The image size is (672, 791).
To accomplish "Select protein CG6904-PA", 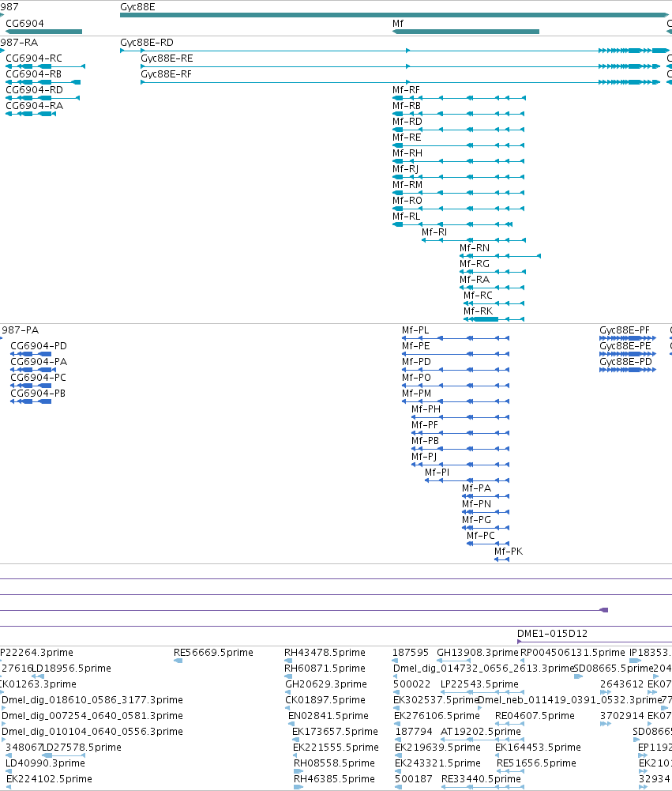I will [x=39, y=362].
